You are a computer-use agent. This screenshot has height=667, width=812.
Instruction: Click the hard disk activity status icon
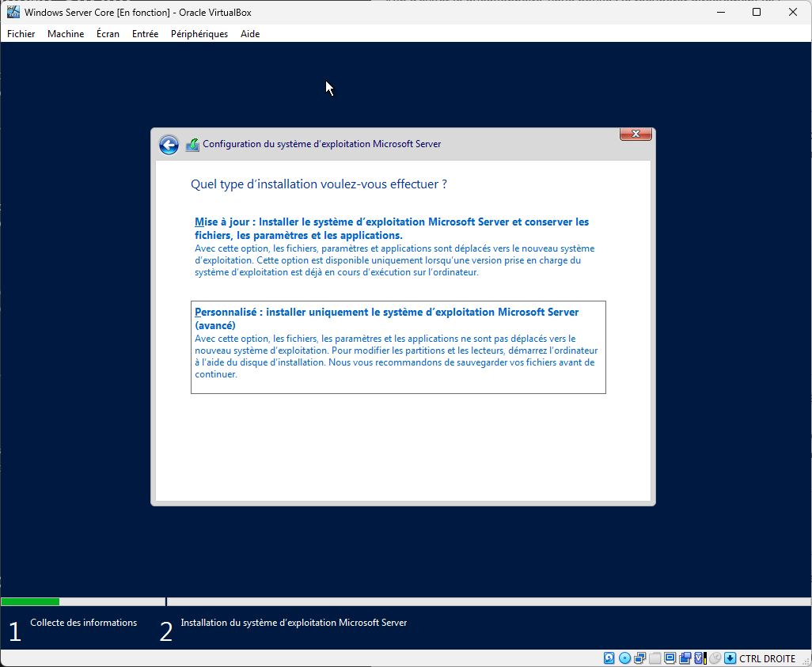click(x=609, y=658)
